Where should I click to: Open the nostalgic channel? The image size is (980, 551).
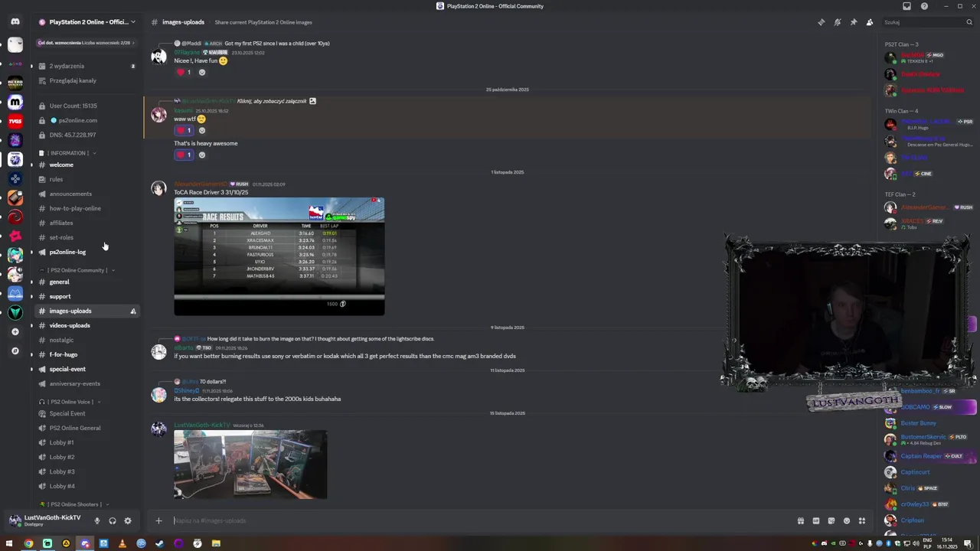click(86, 340)
